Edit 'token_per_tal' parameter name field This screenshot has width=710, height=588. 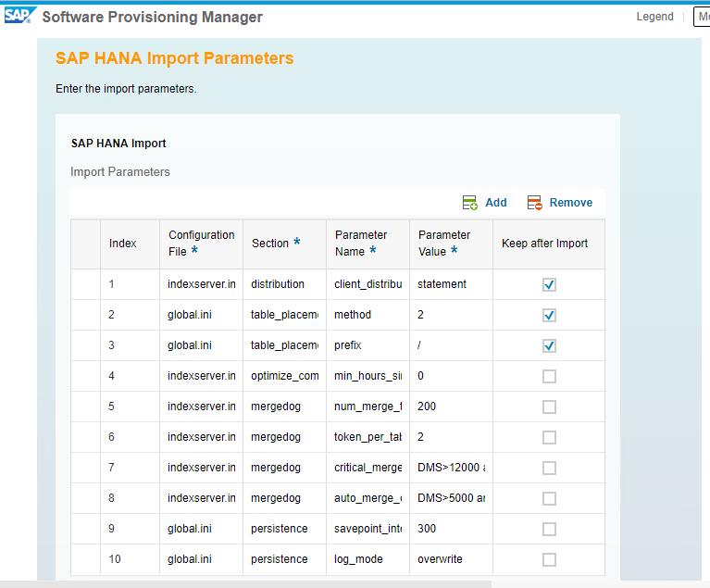pyautogui.click(x=367, y=437)
